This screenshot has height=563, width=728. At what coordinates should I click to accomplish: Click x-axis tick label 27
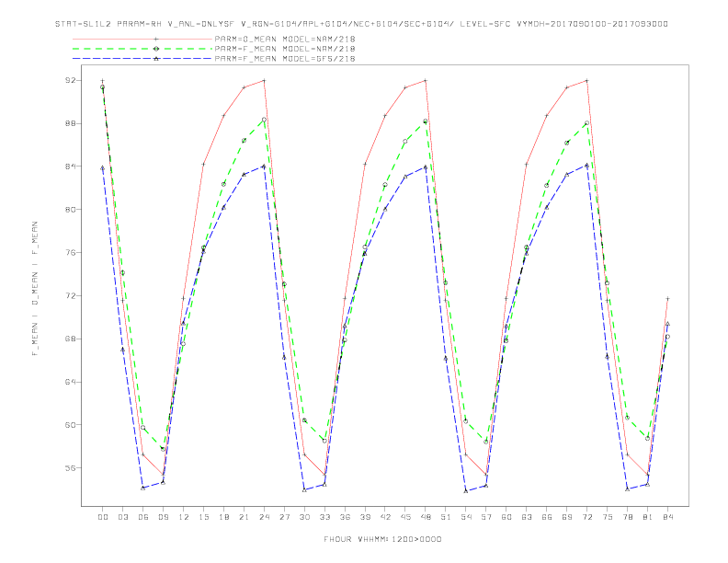284,517
